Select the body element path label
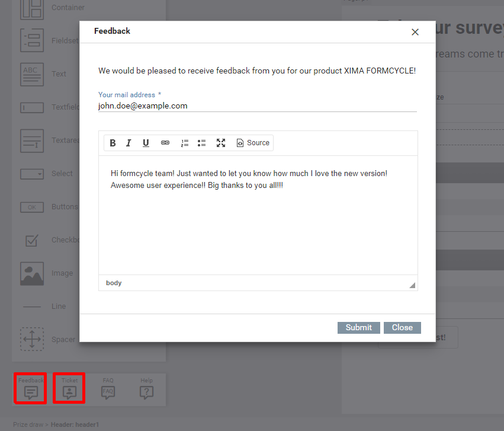 (114, 283)
